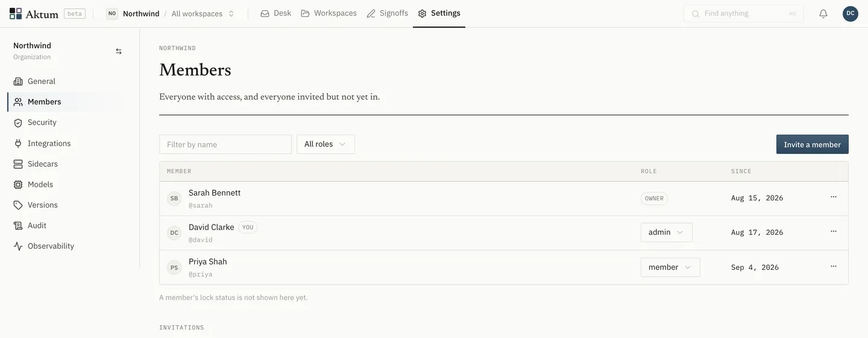Click the Workspaces folder icon
Viewport: 868px width, 338px height.
click(305, 13)
